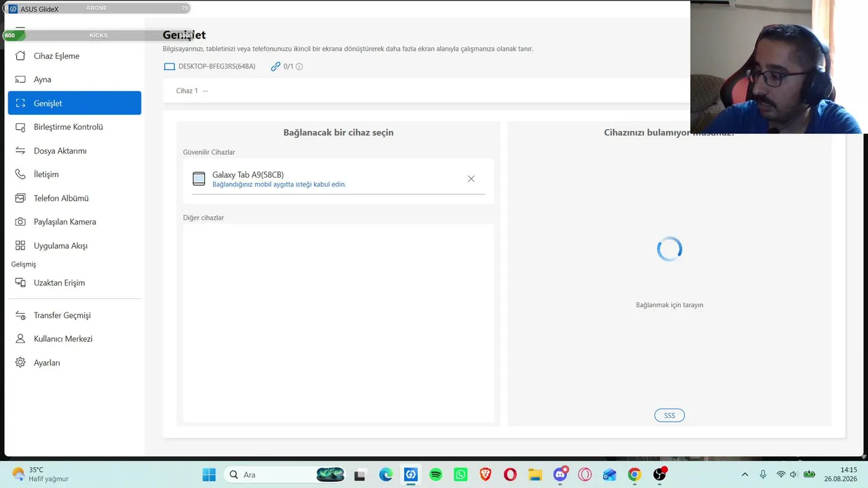Open Kullanıcı Merkezi
Image resolution: width=868 pixels, height=488 pixels.
[x=75, y=339]
